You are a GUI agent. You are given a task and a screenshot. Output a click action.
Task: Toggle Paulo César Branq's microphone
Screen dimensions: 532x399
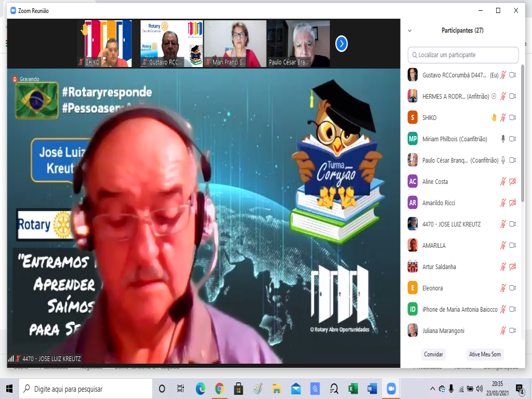point(503,161)
